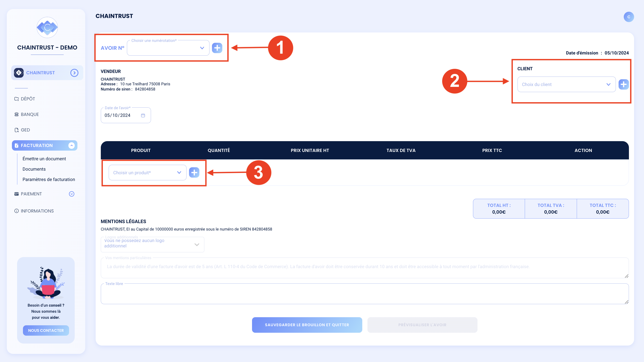Click the TOTAL HT value box
644x362 pixels.
coord(499,209)
